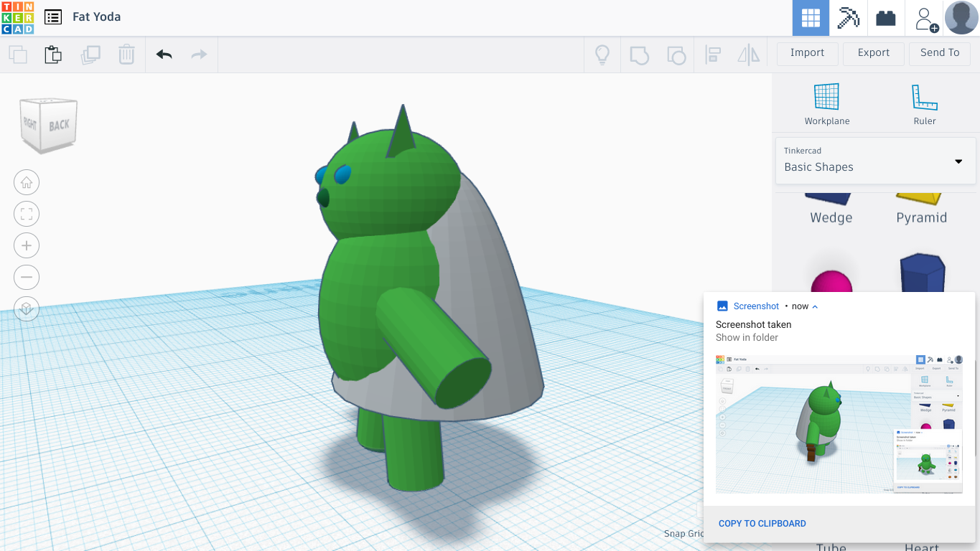Zoom out with the minus button

point(27,277)
